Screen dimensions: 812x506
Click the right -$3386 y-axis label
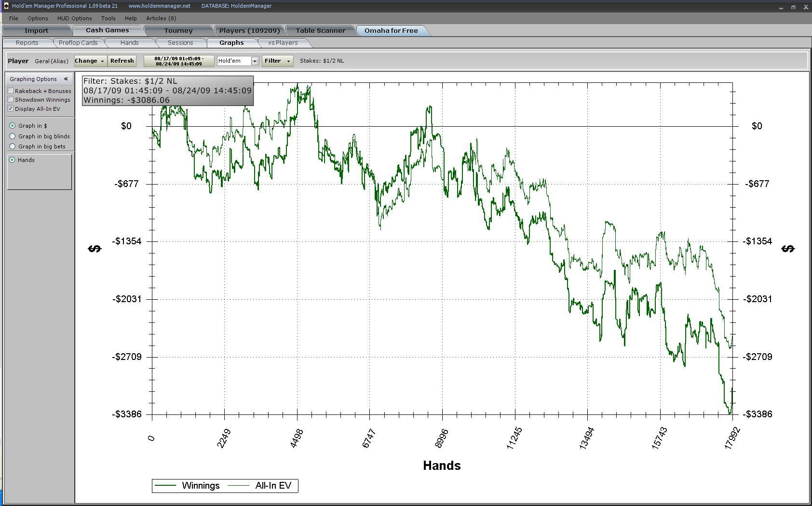758,414
